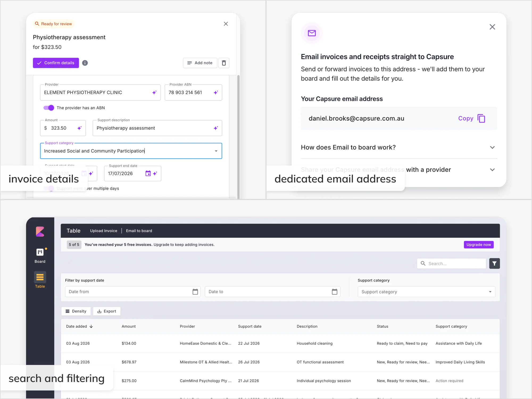Click the Provider column header
The height and width of the screenshot is (399, 532).
pyautogui.click(x=188, y=326)
